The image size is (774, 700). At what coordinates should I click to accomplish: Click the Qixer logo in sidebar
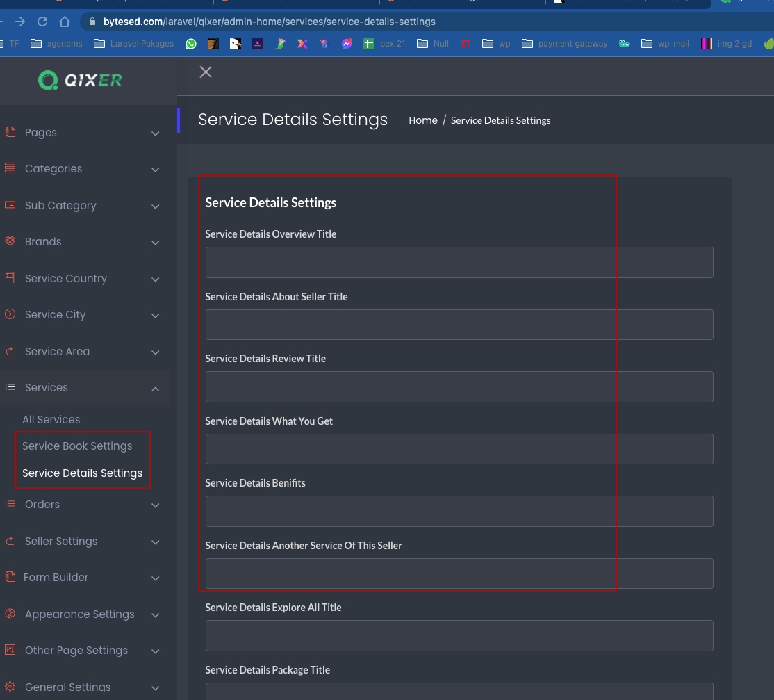point(80,81)
